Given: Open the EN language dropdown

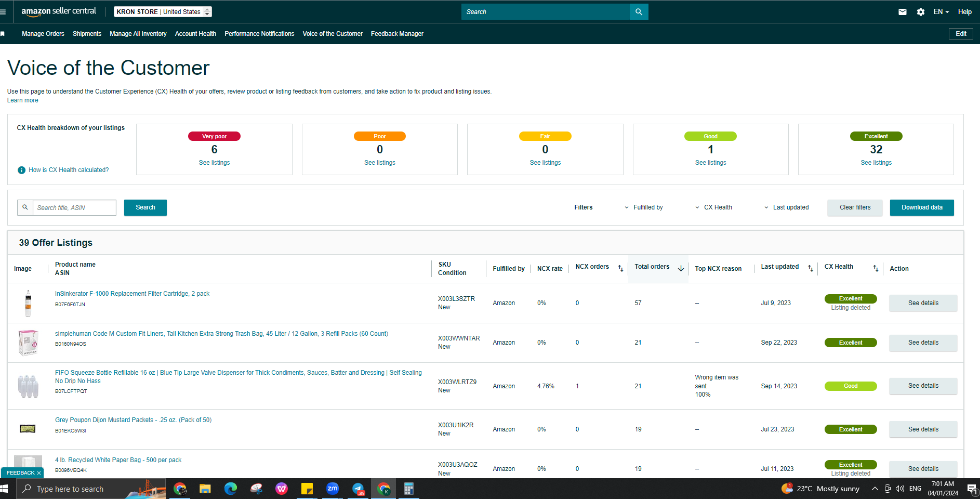Looking at the screenshot, I should (x=941, y=11).
